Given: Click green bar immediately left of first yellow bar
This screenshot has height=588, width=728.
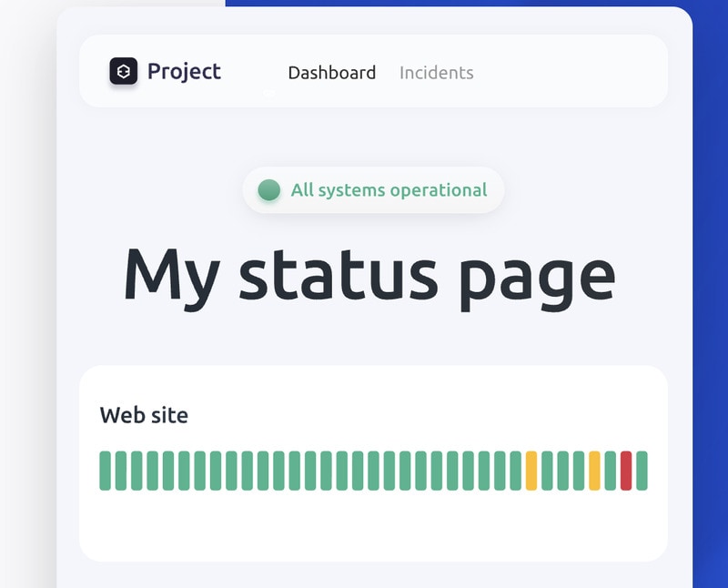Looking at the screenshot, I should pos(515,471).
